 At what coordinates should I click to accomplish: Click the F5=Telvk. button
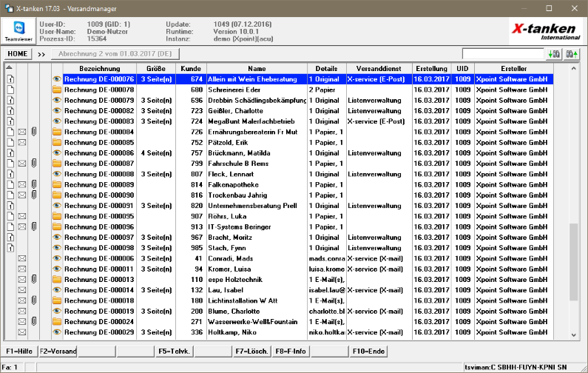click(175, 352)
